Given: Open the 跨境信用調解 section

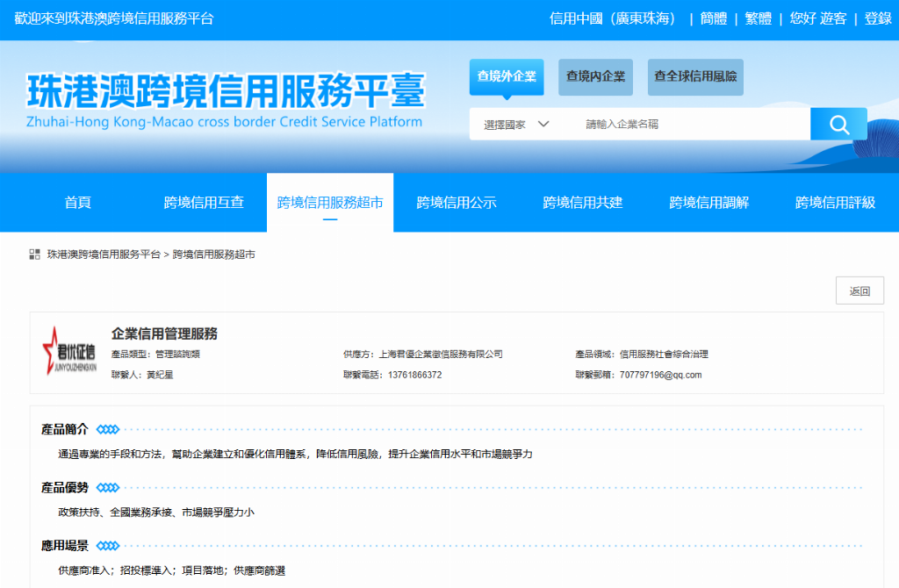Looking at the screenshot, I should pyautogui.click(x=709, y=203).
